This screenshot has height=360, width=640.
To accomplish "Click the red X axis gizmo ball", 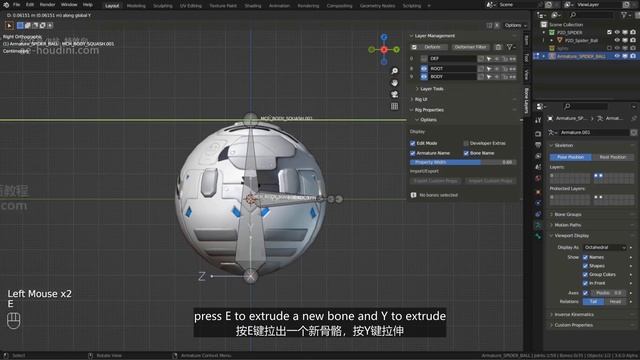I will coord(384,50).
